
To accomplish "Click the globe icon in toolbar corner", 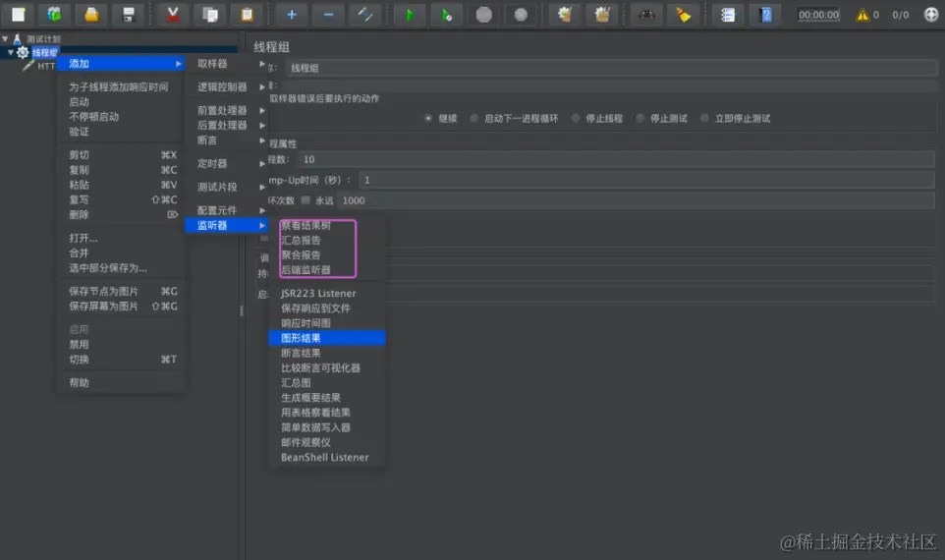I will coord(931,15).
